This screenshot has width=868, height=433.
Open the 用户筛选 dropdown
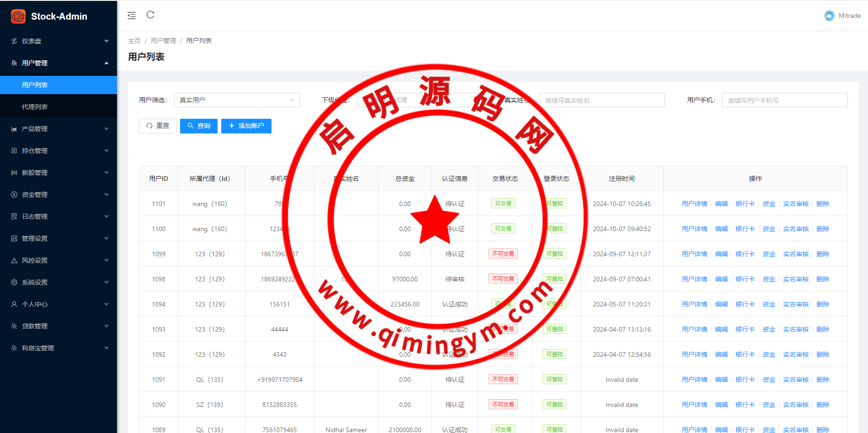(236, 100)
